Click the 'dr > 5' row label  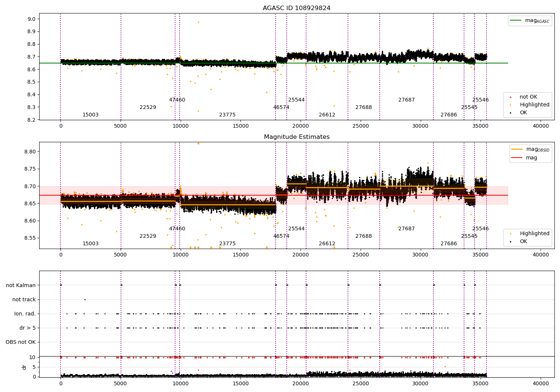pyautogui.click(x=28, y=328)
